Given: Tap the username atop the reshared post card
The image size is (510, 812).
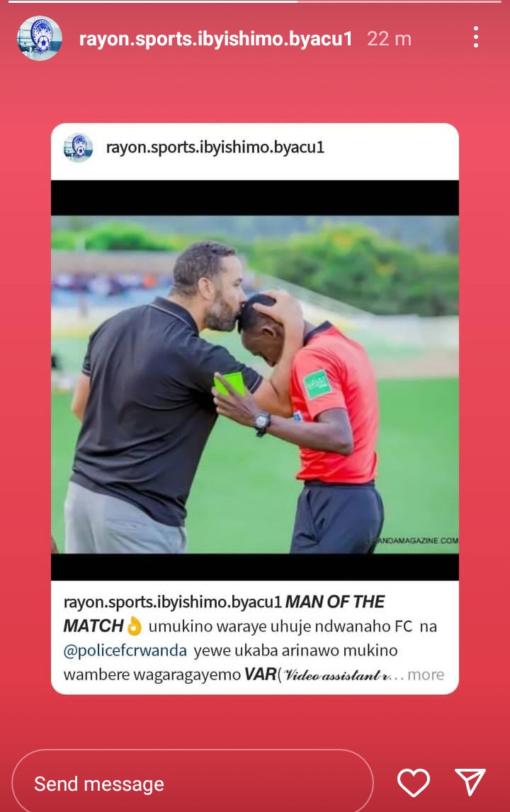Looking at the screenshot, I should point(215,147).
